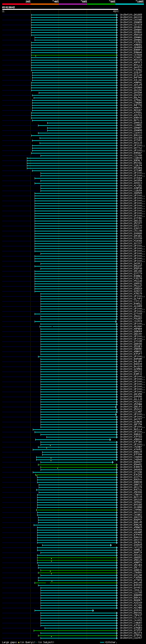Image resolution: width=146 pixels, height=644 pixels.
Task: Select the UniRef100_B8LP42 label
Action: coord(131,98)
